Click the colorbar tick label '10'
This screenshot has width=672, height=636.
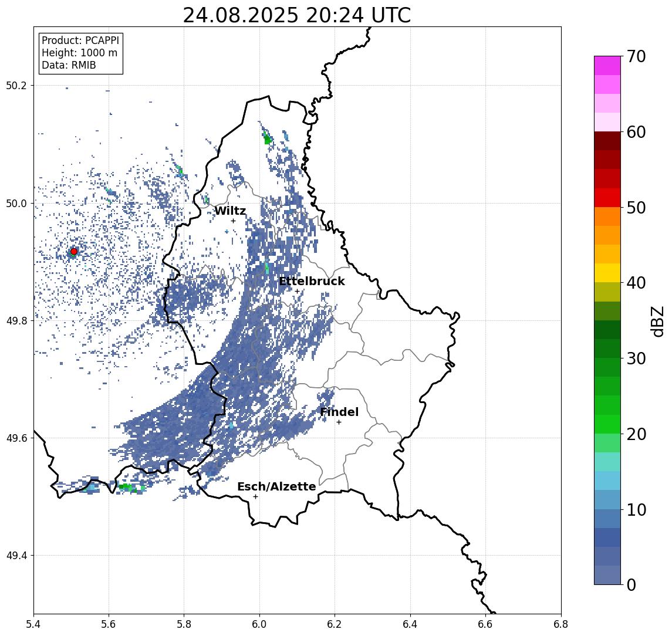636,509
